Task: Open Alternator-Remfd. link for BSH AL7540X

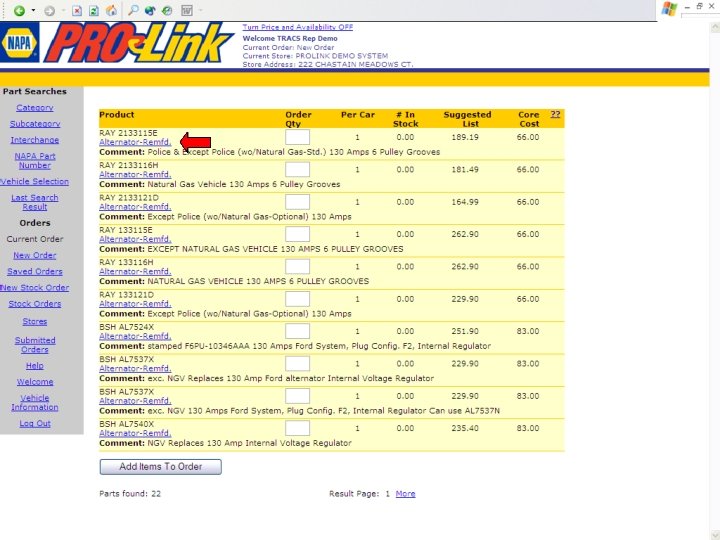Action: click(135, 433)
